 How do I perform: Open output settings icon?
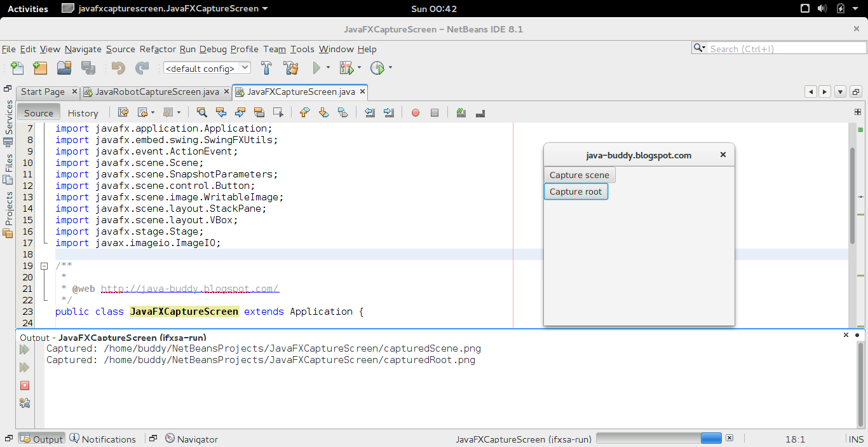pos(25,402)
